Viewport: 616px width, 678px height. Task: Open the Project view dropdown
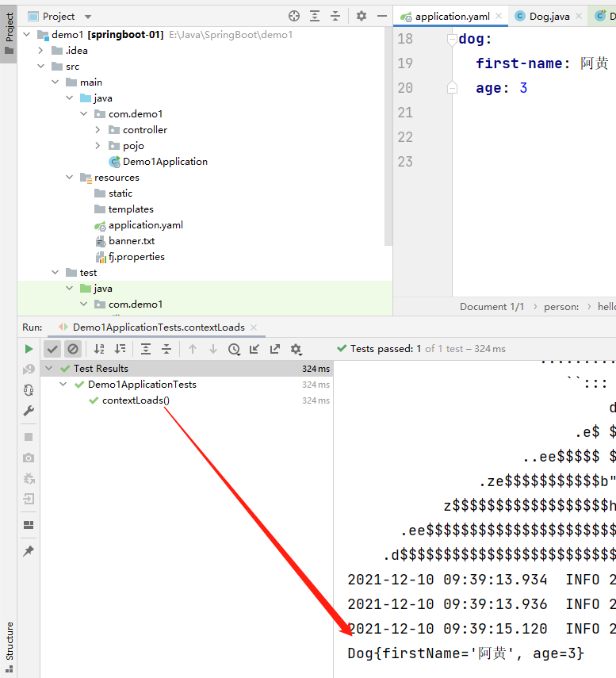[88, 17]
